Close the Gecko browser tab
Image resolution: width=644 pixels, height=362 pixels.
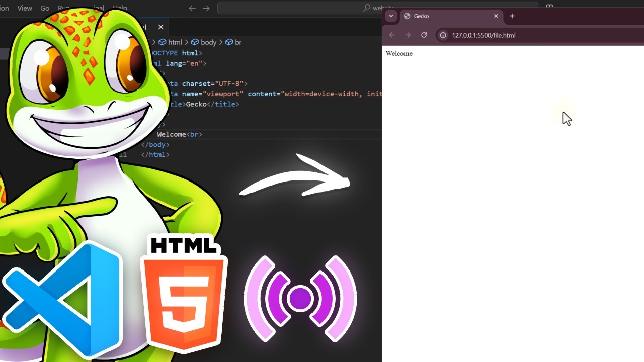pos(496,16)
